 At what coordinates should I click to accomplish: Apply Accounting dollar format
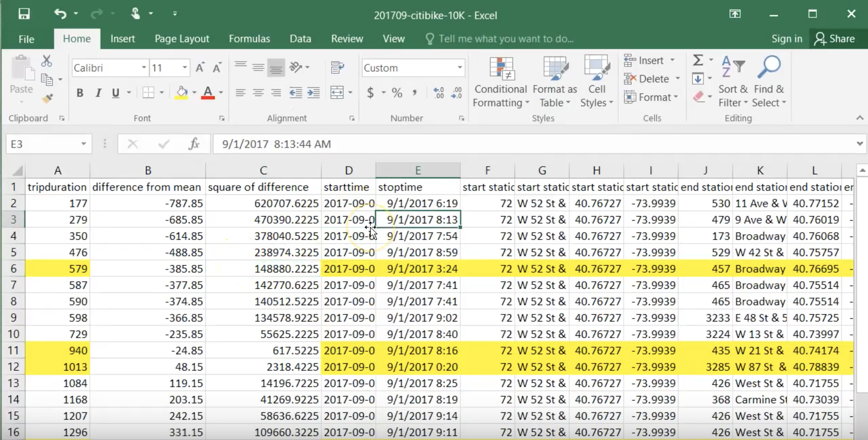pos(370,93)
